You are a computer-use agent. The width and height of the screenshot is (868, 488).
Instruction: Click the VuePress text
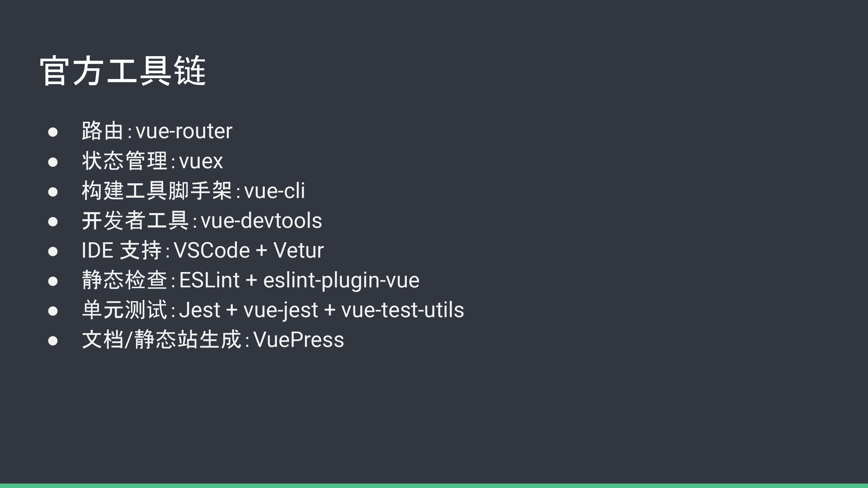[299, 340]
